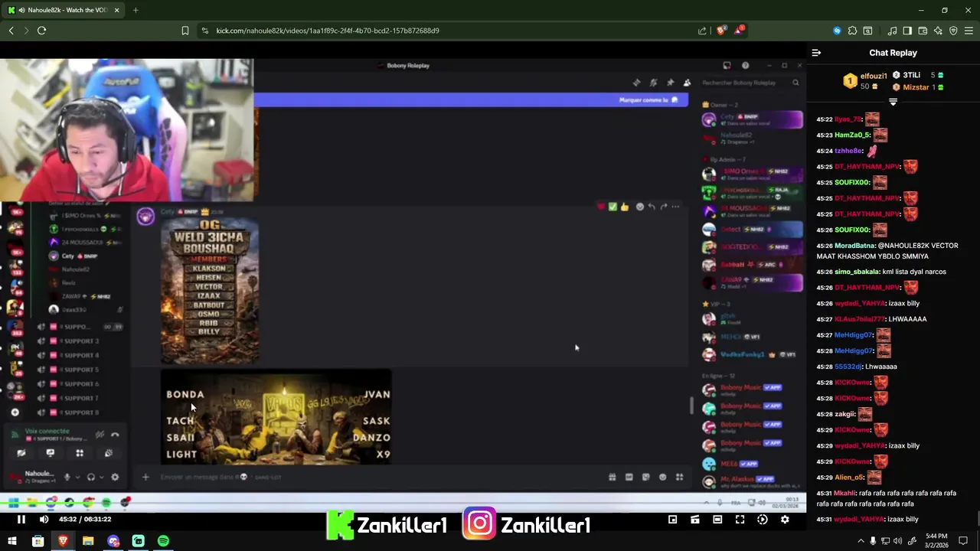The width and height of the screenshot is (980, 551).
Task: Click the system tray microphone icon
Action: (873, 541)
